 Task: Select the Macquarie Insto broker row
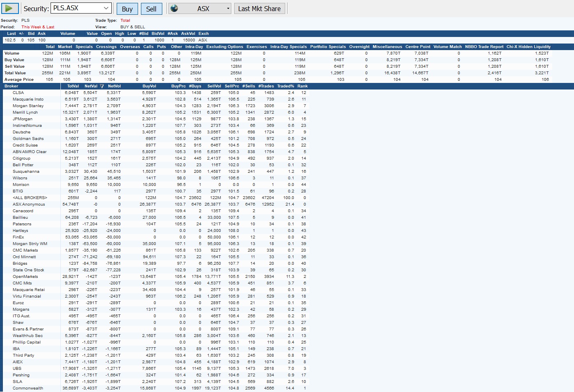[x=155, y=99]
